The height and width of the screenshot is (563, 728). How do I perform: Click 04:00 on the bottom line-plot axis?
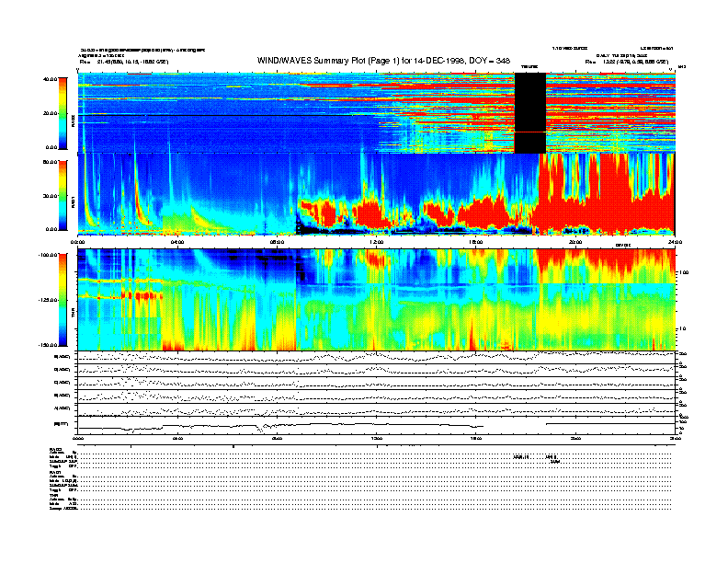(x=177, y=438)
